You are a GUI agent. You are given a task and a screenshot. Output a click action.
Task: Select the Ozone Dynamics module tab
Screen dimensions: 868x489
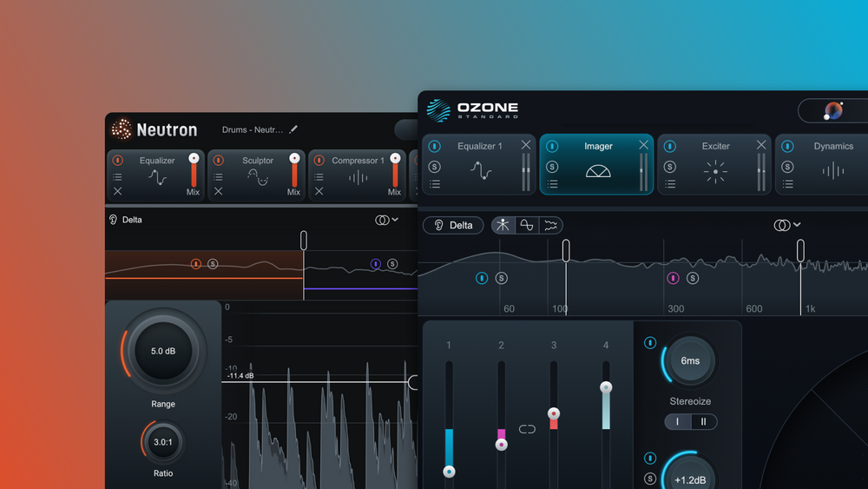coord(822,164)
